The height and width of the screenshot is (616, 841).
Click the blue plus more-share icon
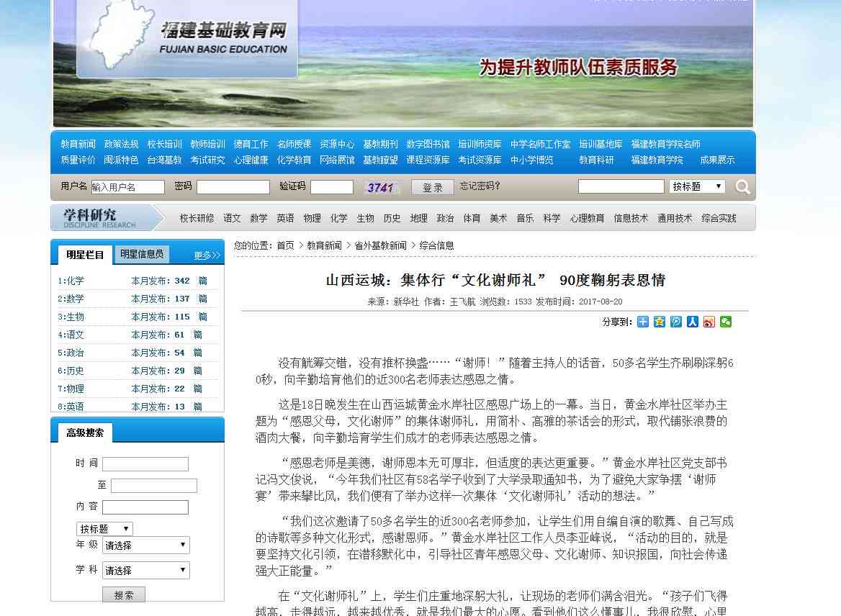pos(643,322)
